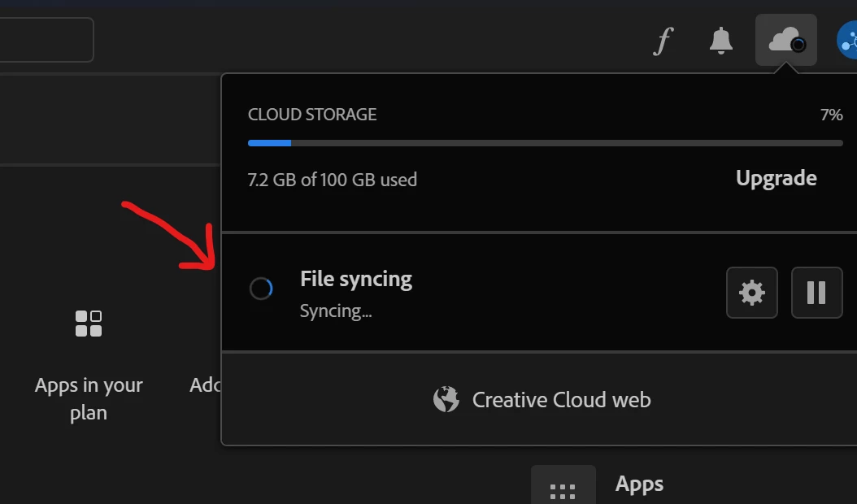The height and width of the screenshot is (504, 857).
Task: Open the account profile avatar
Action: [847, 40]
